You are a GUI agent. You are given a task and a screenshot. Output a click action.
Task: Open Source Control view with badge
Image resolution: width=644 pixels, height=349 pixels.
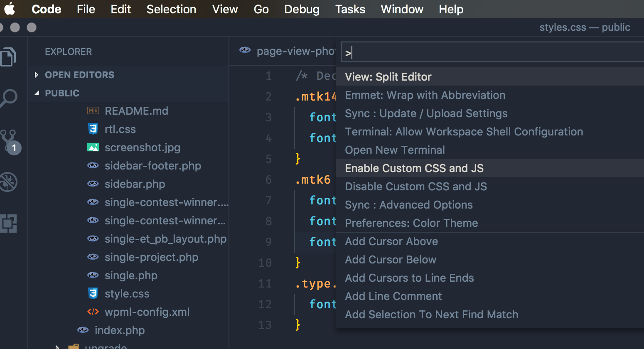click(10, 142)
